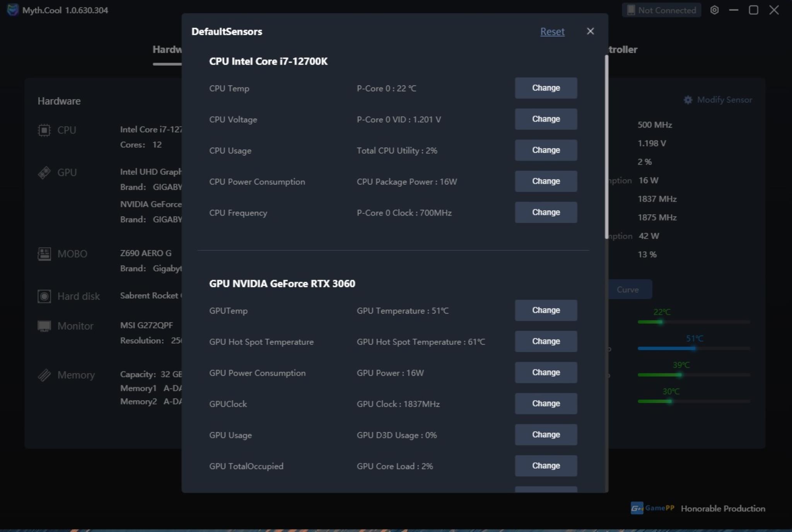
Task: Switch to the Controller tab behind dialog
Action: (x=623, y=49)
